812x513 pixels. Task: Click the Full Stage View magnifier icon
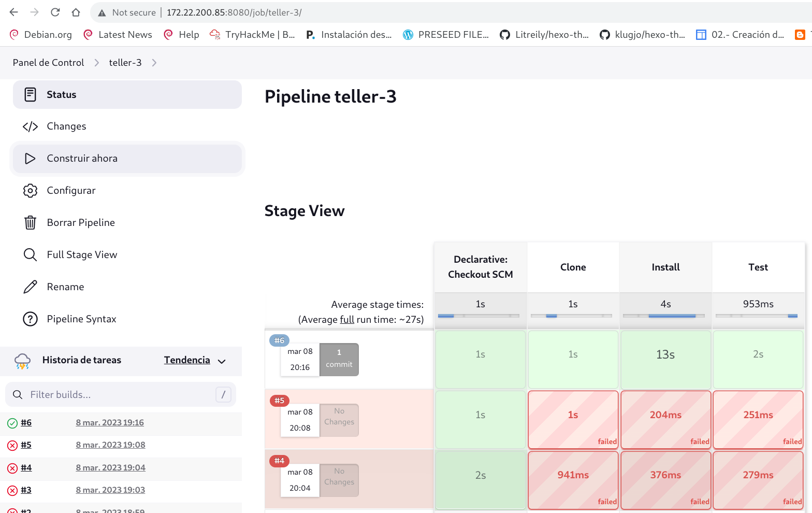(x=30, y=255)
